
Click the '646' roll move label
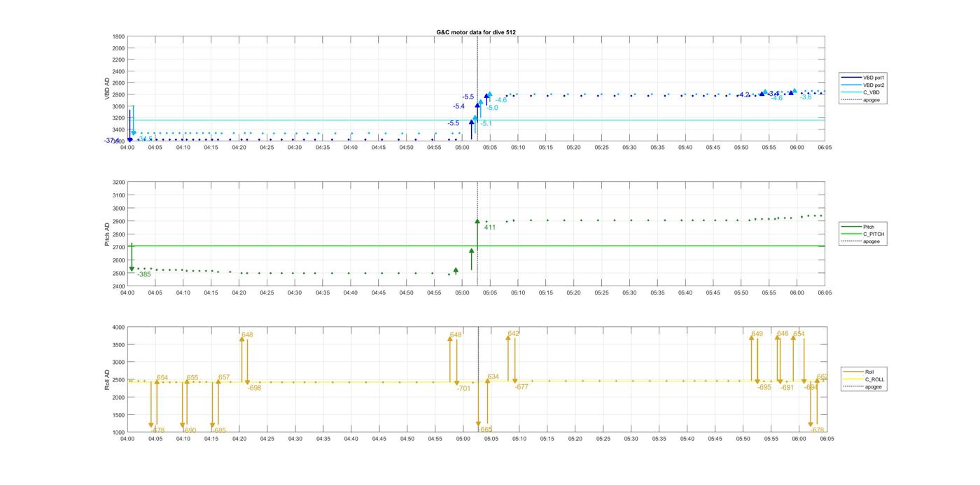pyautogui.click(x=783, y=334)
